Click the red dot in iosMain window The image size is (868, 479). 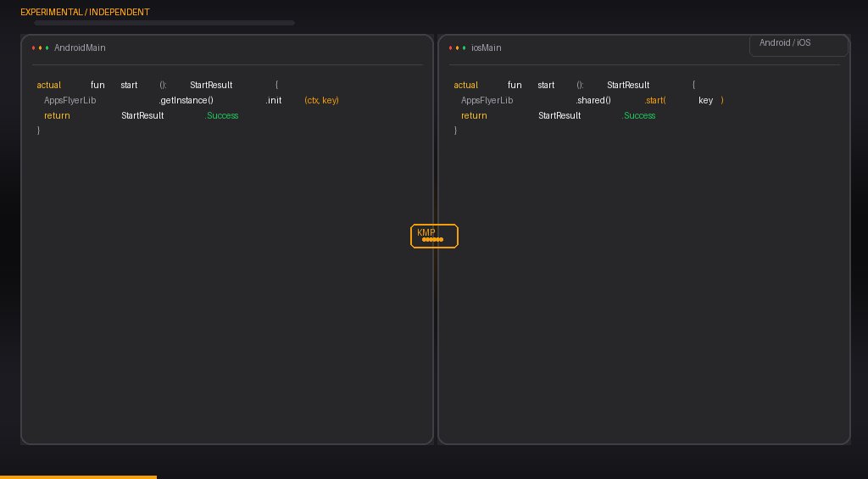451,48
